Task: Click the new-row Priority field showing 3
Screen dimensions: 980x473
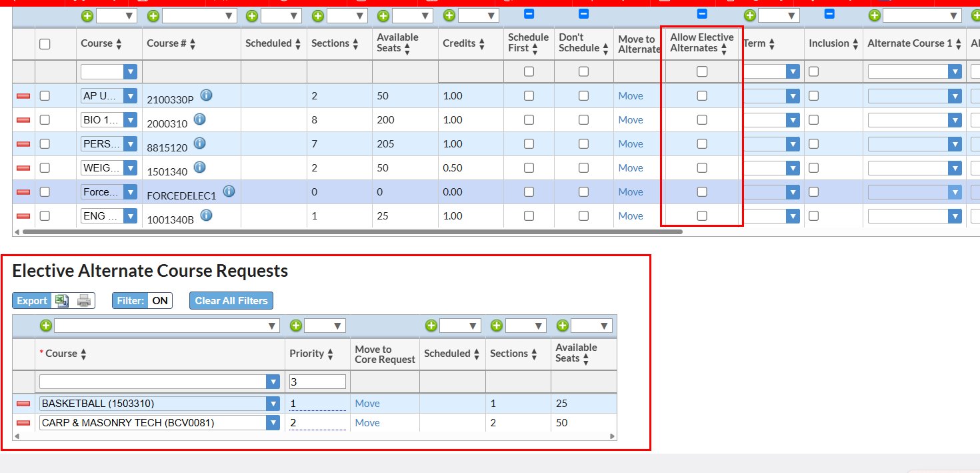Action: click(317, 382)
